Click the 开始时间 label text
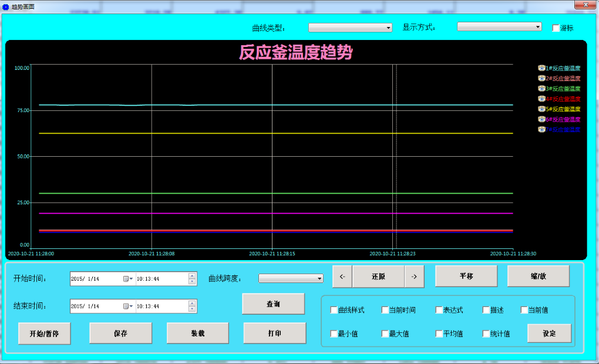This screenshot has width=599, height=364. coord(30,278)
